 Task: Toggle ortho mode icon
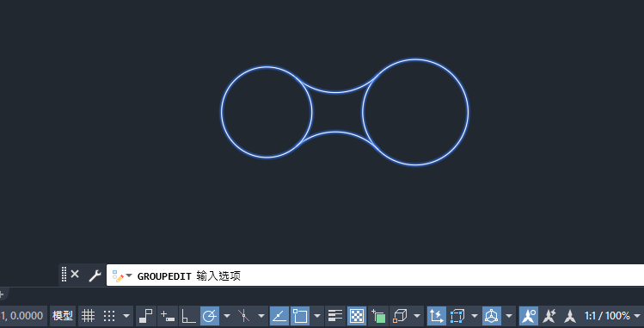pyautogui.click(x=188, y=316)
